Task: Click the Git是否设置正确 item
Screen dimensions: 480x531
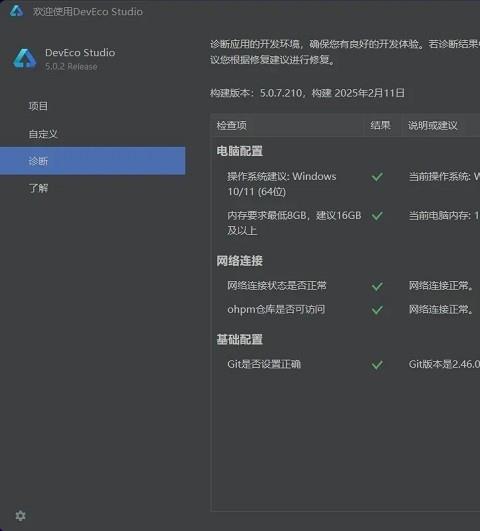Action: click(x=264, y=364)
